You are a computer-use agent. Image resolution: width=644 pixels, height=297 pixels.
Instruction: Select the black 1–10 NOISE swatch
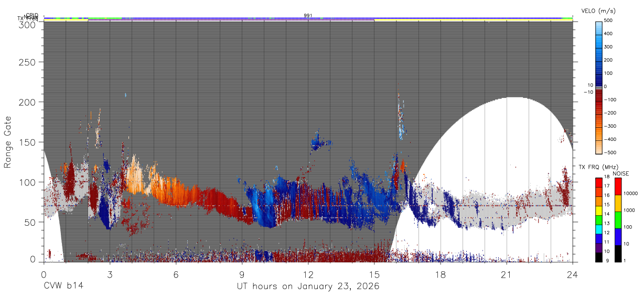pyautogui.click(x=618, y=253)
